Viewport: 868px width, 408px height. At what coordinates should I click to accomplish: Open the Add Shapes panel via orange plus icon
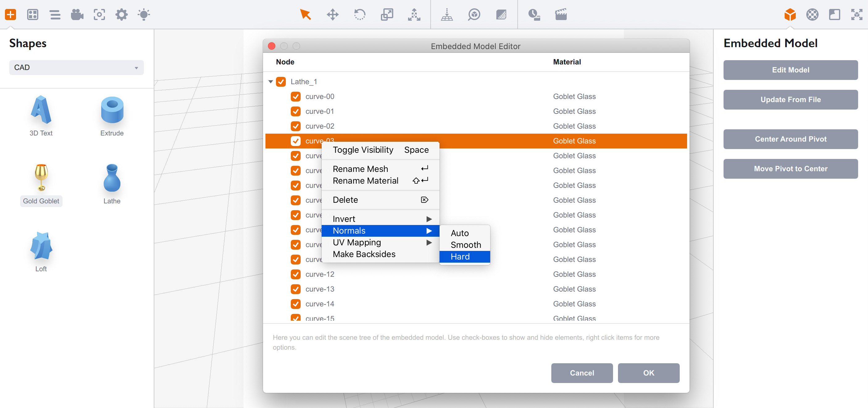(10, 15)
